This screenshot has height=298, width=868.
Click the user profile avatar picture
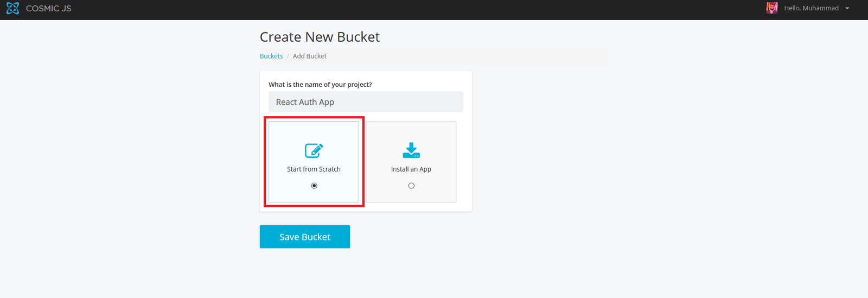tap(771, 8)
